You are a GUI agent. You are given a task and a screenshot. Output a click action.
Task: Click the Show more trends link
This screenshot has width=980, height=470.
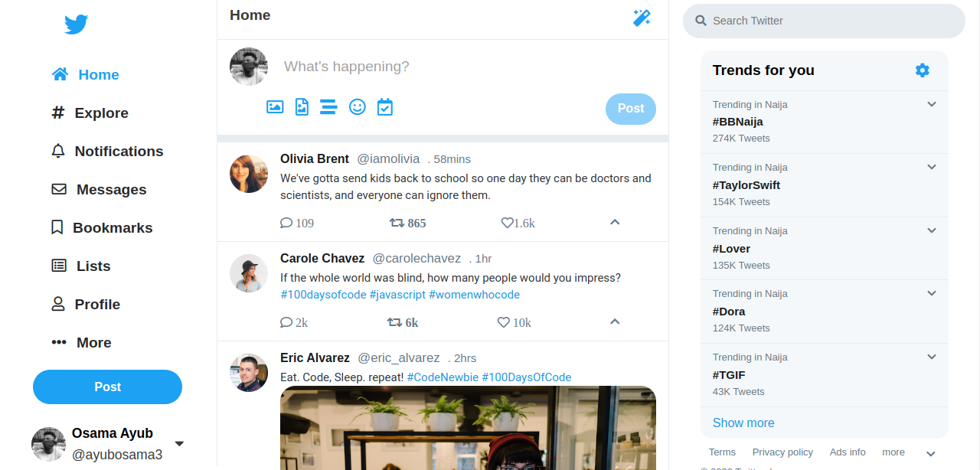(x=743, y=423)
